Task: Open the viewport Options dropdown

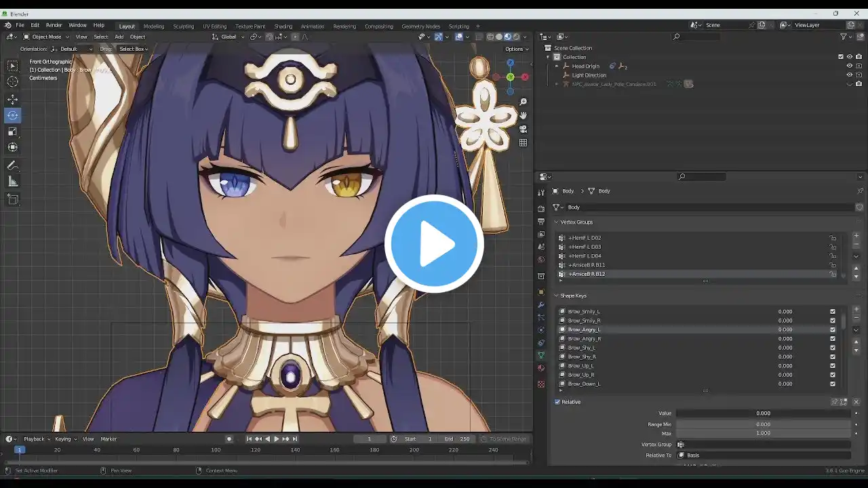Action: coord(517,49)
